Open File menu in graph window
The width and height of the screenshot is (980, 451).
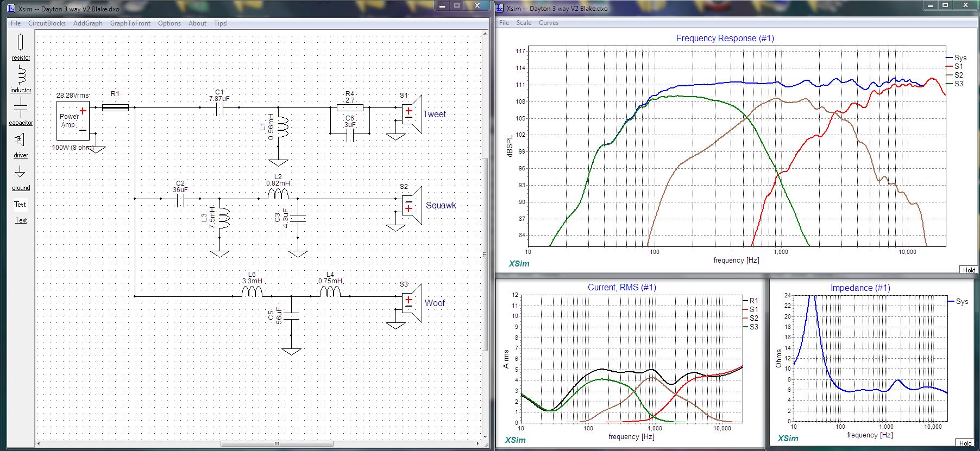pyautogui.click(x=504, y=23)
